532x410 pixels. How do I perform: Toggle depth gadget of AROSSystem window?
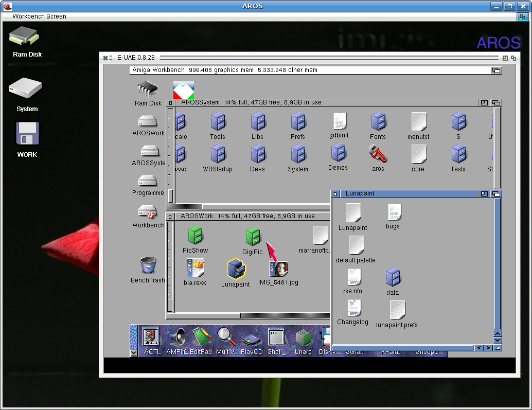pos(496,103)
